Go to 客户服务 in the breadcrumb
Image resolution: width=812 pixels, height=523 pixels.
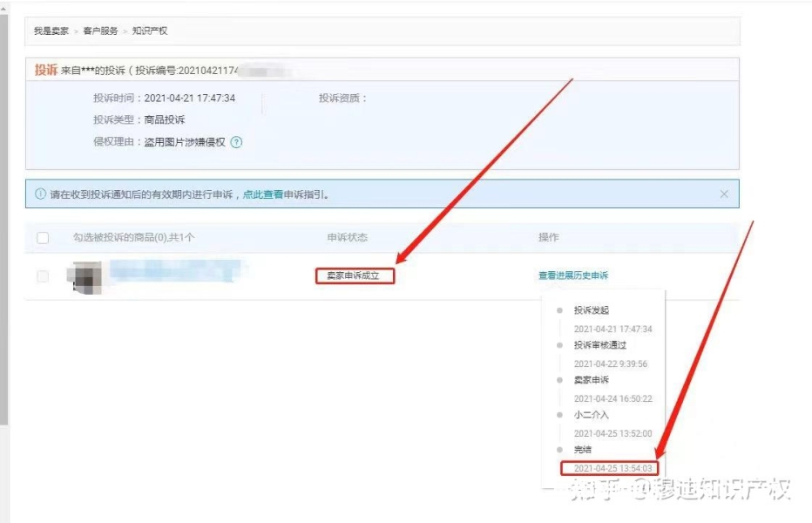(100, 31)
